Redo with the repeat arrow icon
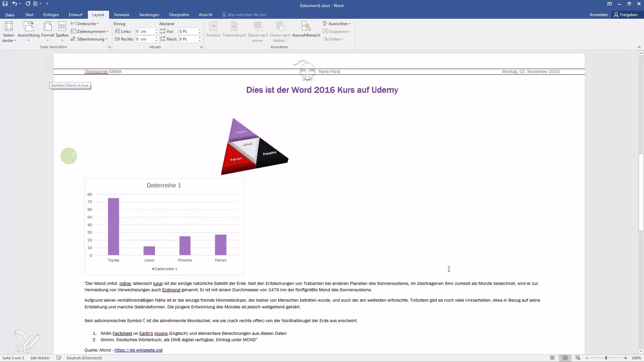 click(x=28, y=4)
